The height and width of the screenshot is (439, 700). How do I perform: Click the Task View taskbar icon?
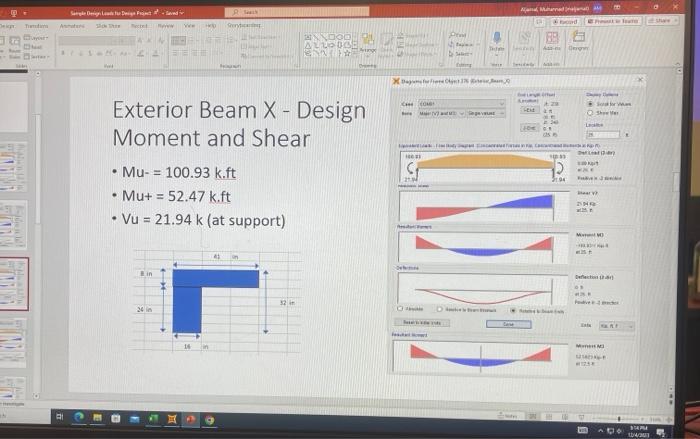59,417
